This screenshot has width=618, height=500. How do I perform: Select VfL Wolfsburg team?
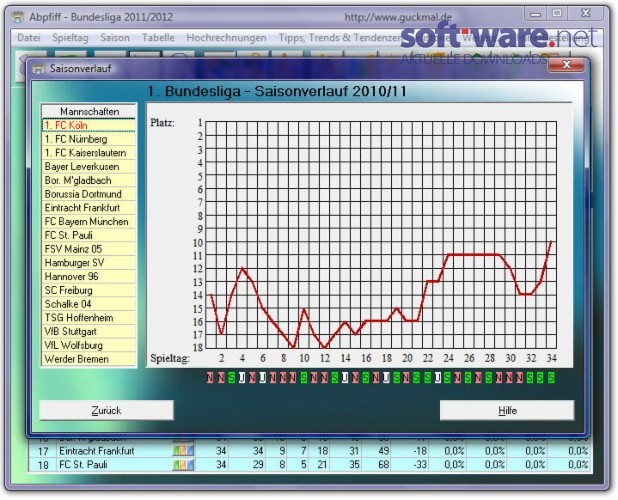89,346
